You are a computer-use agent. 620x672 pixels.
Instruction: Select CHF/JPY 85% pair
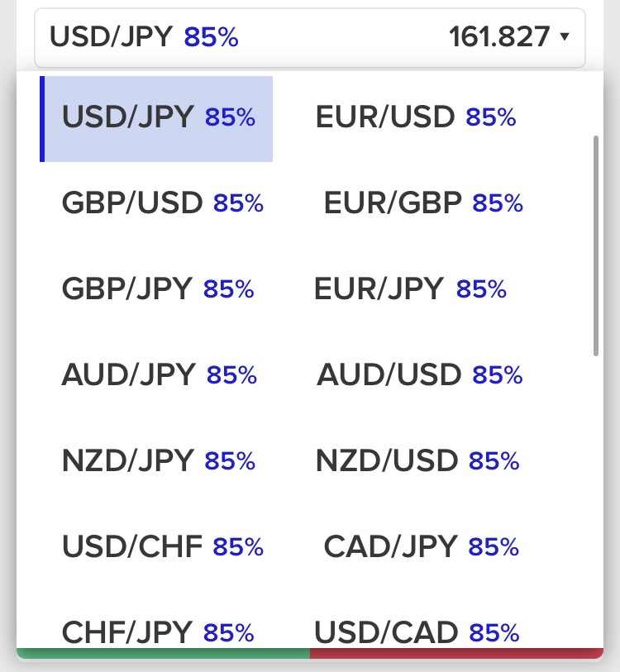coord(158,632)
